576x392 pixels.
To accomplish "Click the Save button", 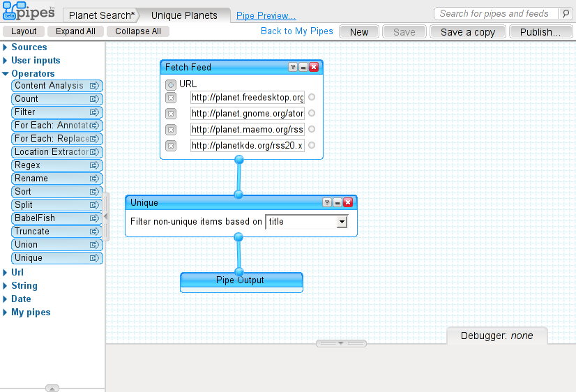I will (x=404, y=32).
